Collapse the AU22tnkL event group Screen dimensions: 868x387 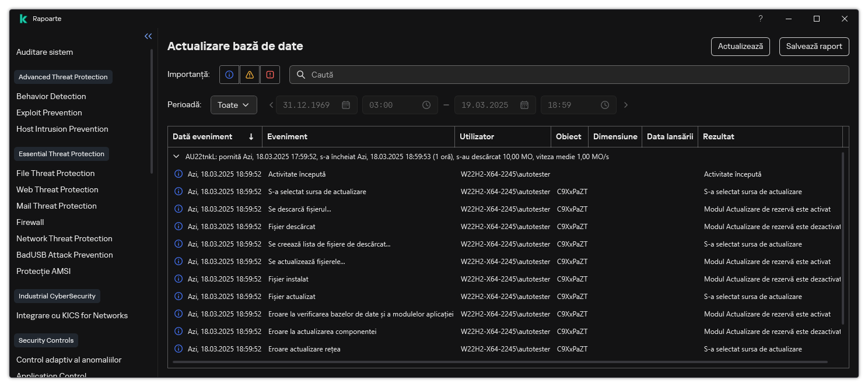coord(176,156)
